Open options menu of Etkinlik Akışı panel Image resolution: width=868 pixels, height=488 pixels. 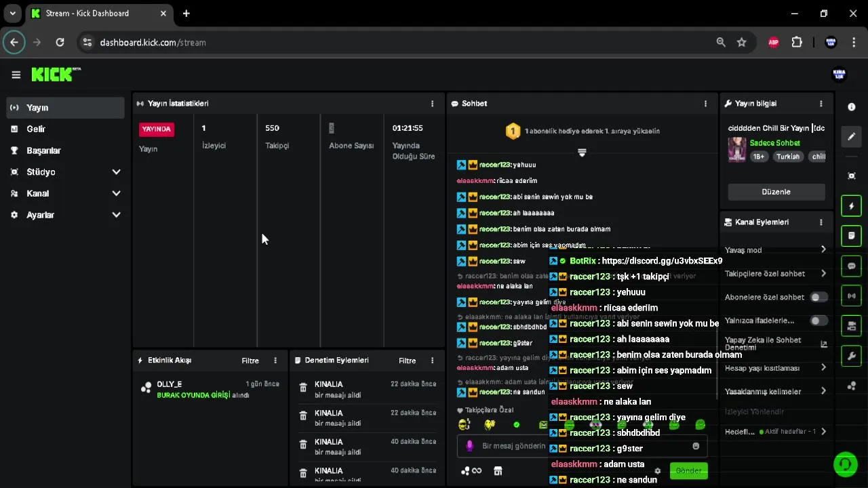pos(275,361)
